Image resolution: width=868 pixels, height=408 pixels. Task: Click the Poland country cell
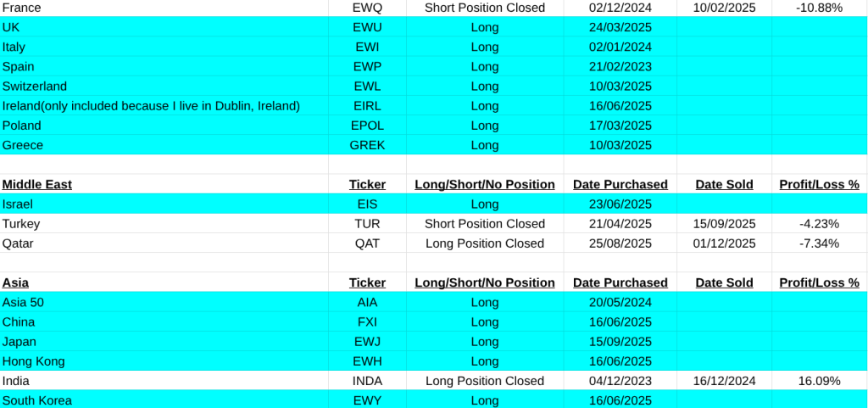tap(21, 126)
